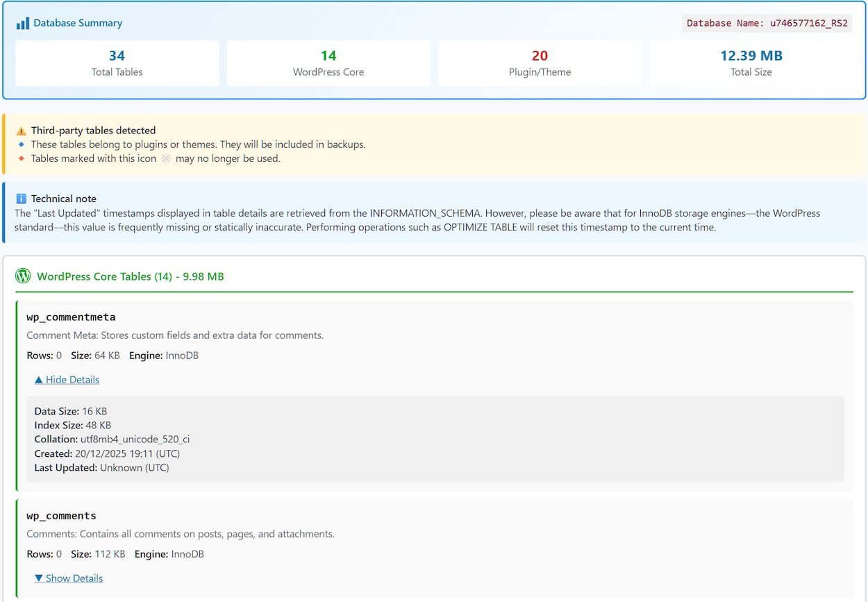This screenshot has width=868, height=602.
Task: Click the warning triangle icon next to Third-party tables detected
Action: tap(21, 131)
